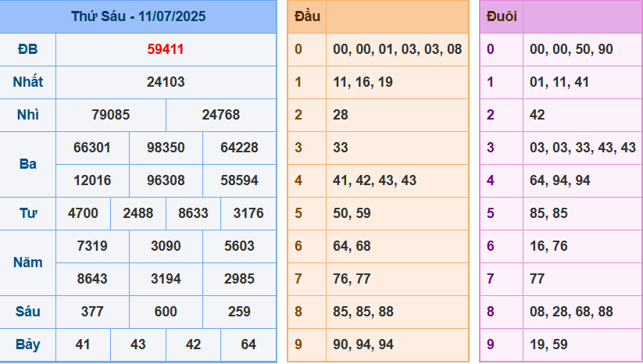Click Năm prize number 2985
This screenshot has width=643, height=364.
coord(240,279)
